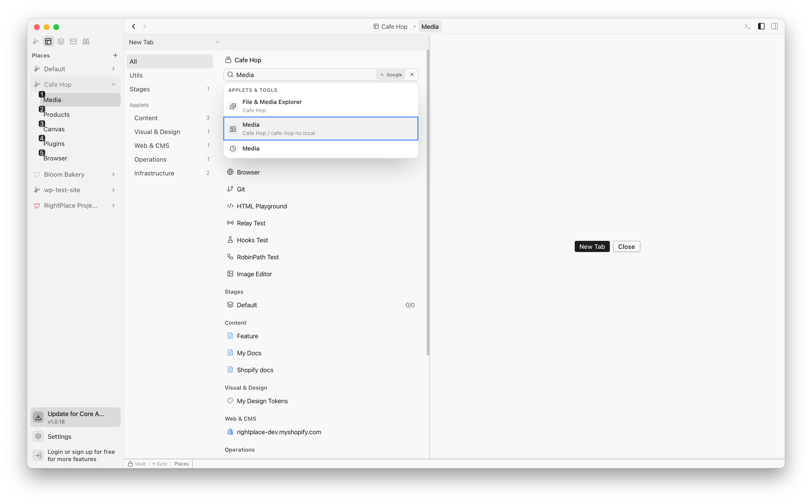Close the New Tab tab
The image size is (812, 504).
(x=217, y=42)
